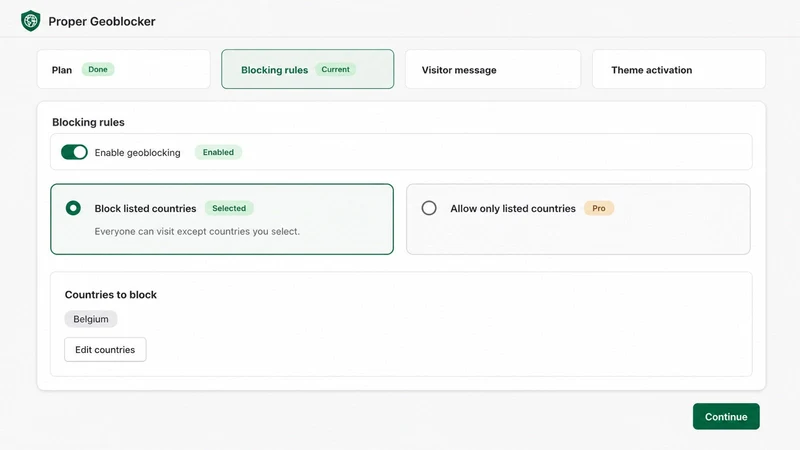
Task: Click the green Continue button
Action: [x=726, y=416]
